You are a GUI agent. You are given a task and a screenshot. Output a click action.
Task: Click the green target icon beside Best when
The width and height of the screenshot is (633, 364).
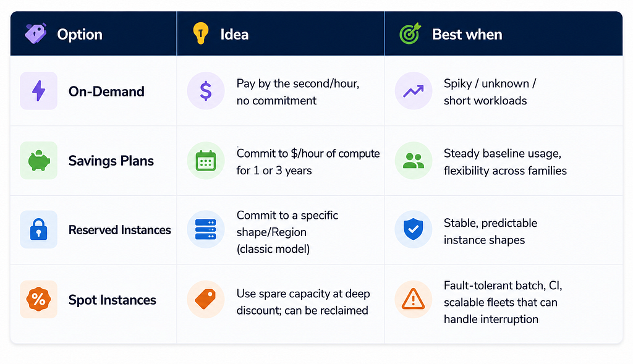click(410, 33)
